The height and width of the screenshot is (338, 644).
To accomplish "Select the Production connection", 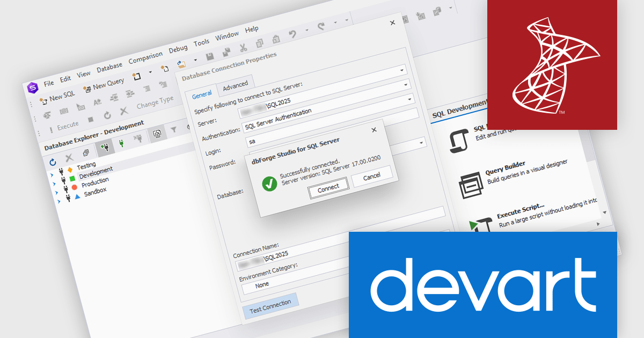I will pyautogui.click(x=95, y=182).
